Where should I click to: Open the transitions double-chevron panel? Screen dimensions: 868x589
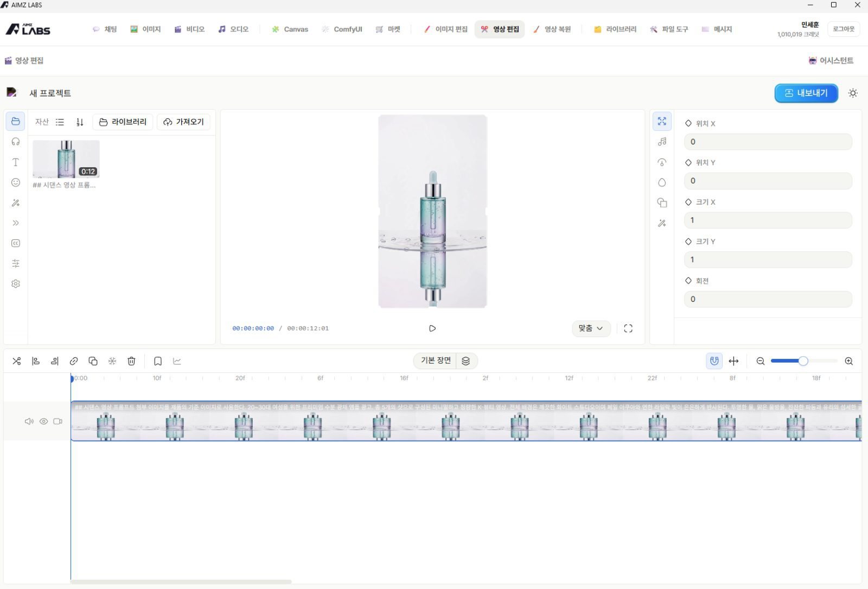click(16, 223)
